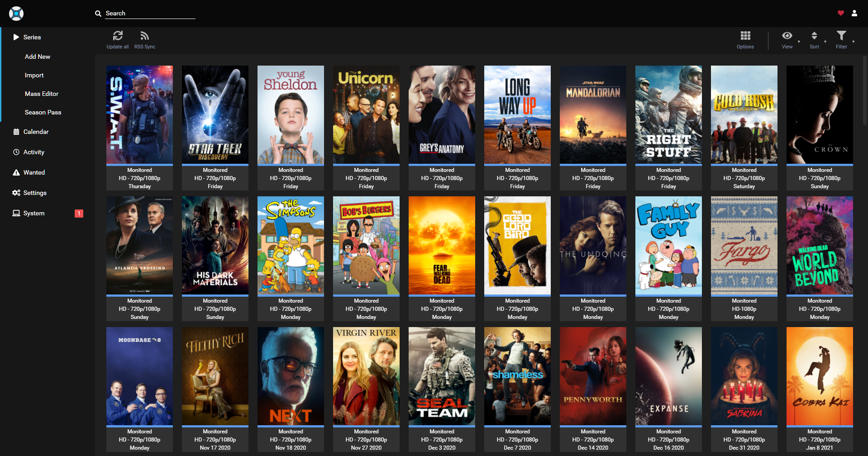
Task: Click Add New series link
Action: (38, 57)
